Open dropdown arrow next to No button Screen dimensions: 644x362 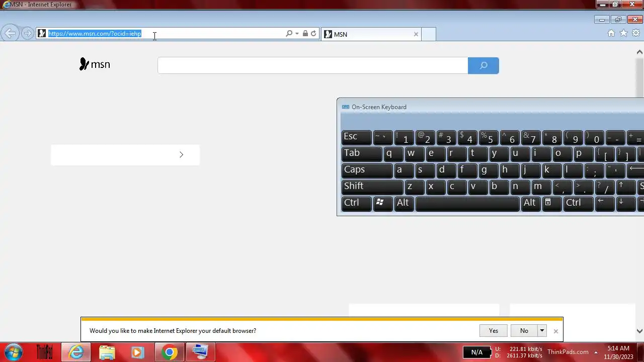[542, 330]
